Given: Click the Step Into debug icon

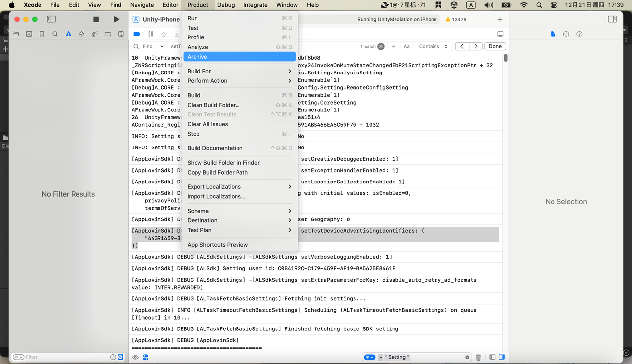Looking at the screenshot, I should (177, 34).
